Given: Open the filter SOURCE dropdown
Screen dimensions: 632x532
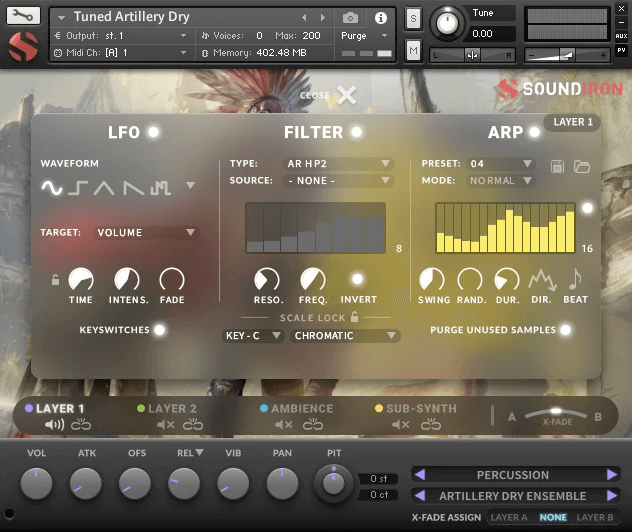Looking at the screenshot, I should point(338,181).
